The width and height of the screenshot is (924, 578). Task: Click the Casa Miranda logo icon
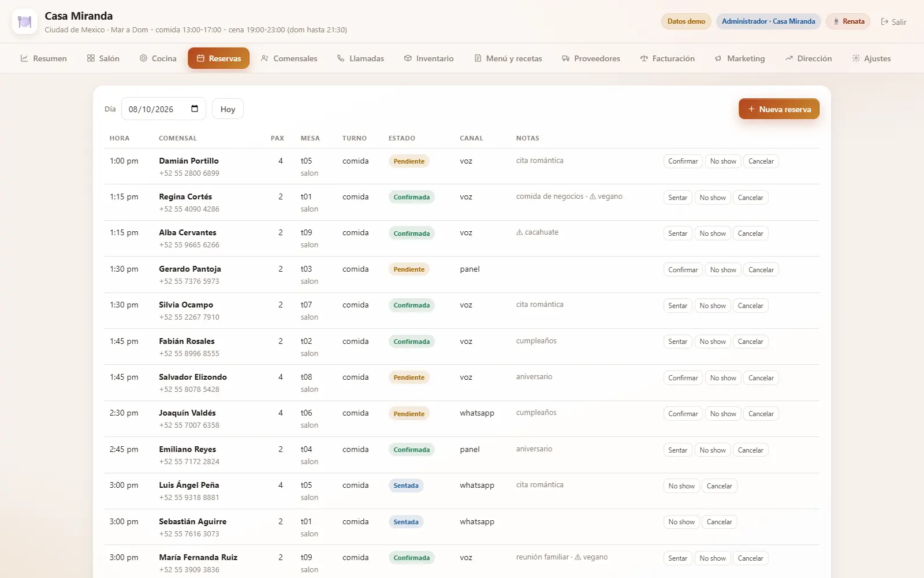[x=25, y=22]
